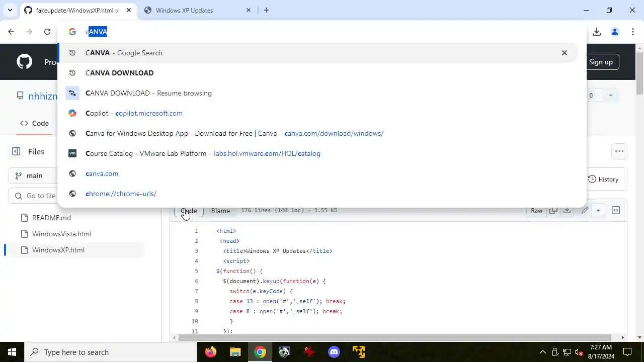This screenshot has width=644, height=362.
Task: View file History
Action: [x=603, y=179]
